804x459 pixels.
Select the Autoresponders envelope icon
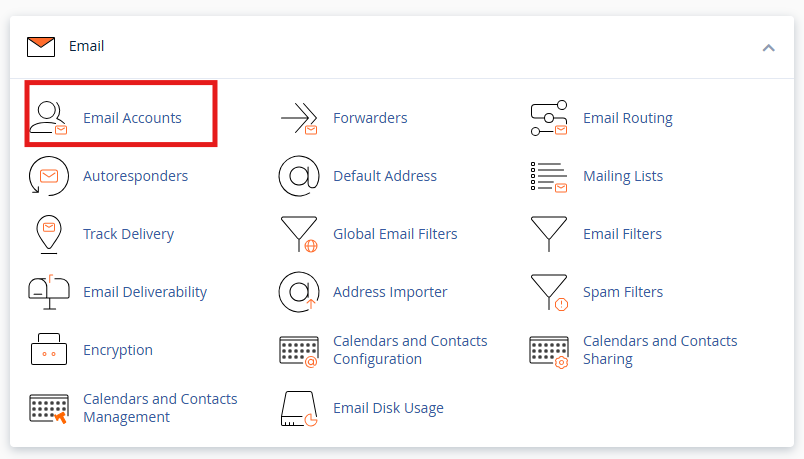coord(48,176)
